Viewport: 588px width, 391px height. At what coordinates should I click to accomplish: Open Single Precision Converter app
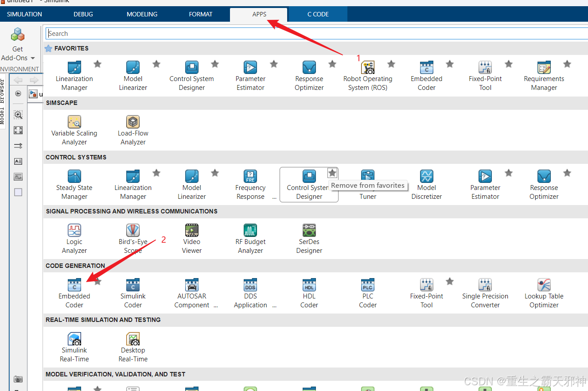(x=485, y=293)
